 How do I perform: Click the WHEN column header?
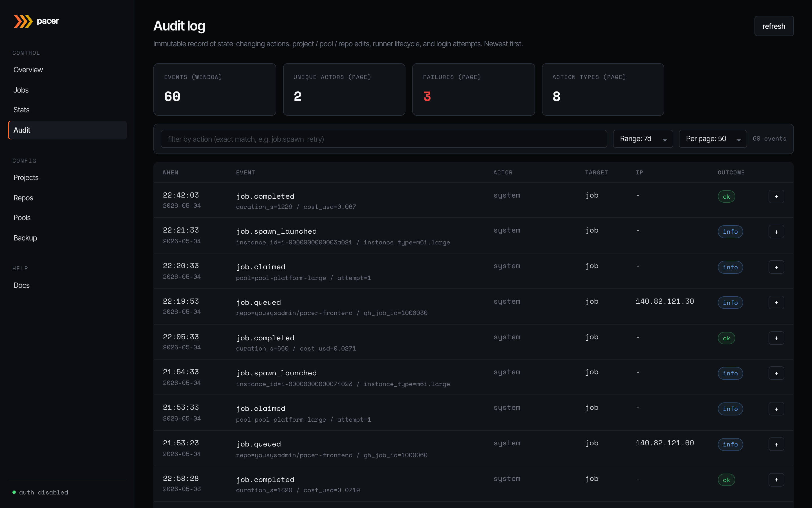click(x=171, y=172)
